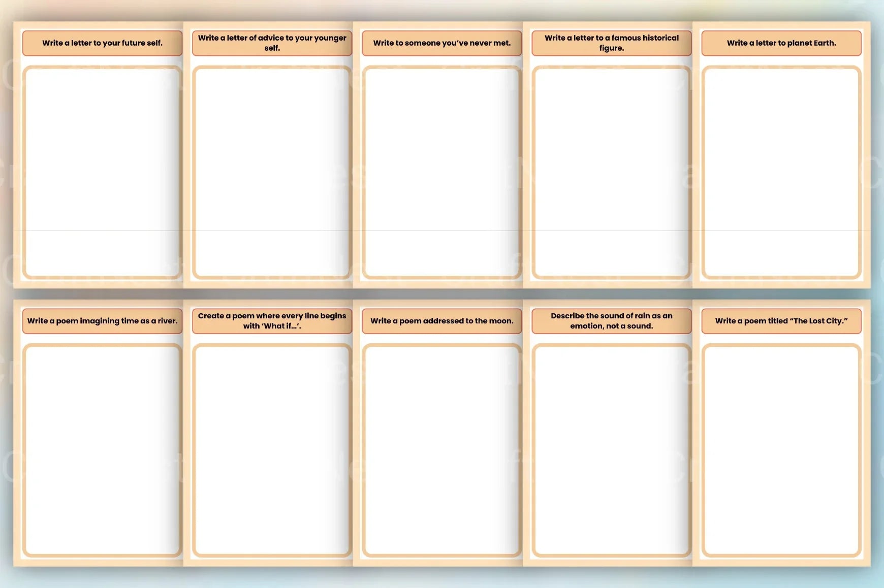Click the writing box under 'The Lost City' prompt
Screen dimensions: 884x588
coord(781,450)
